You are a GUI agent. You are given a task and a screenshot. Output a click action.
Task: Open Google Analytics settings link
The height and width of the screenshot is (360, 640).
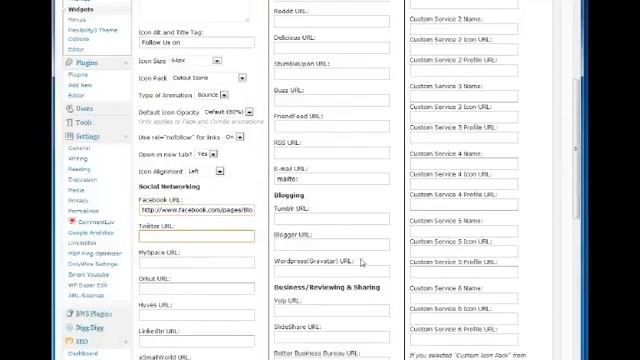pos(91,233)
